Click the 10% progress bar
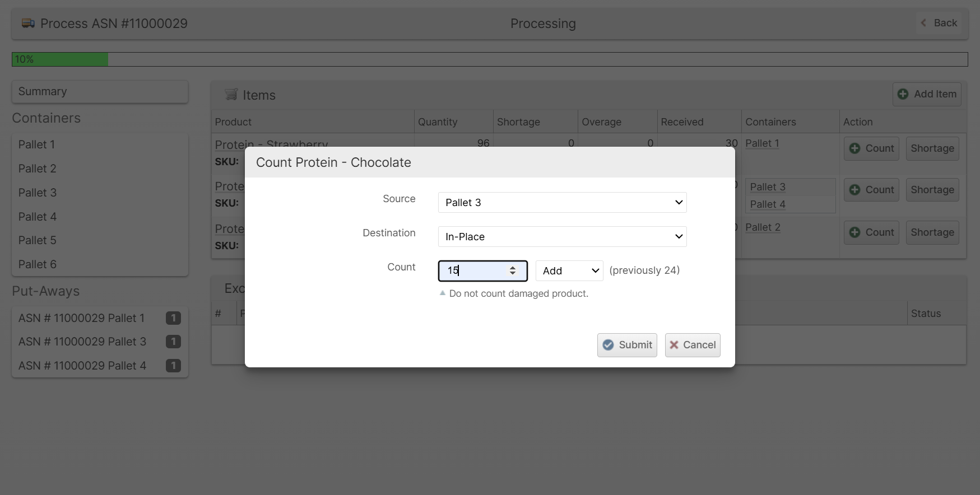The image size is (980, 495). pyautogui.click(x=489, y=59)
